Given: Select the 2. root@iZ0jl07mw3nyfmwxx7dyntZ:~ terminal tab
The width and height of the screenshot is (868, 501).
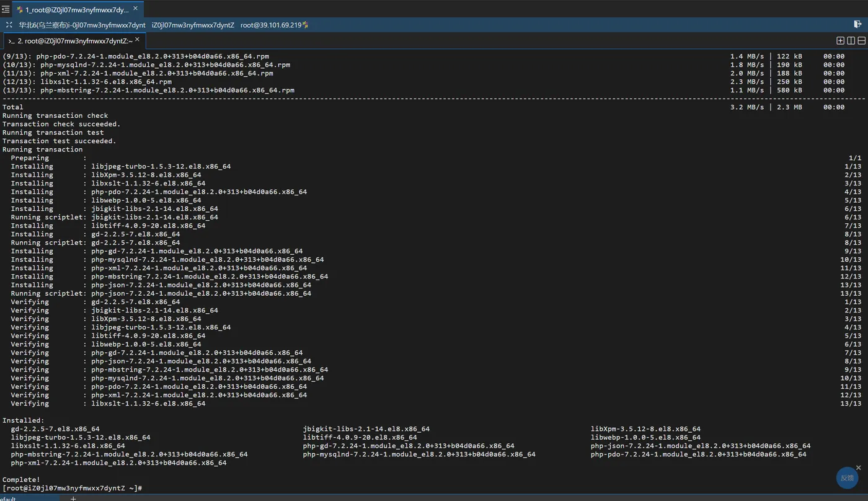Looking at the screenshot, I should pyautogui.click(x=74, y=40).
